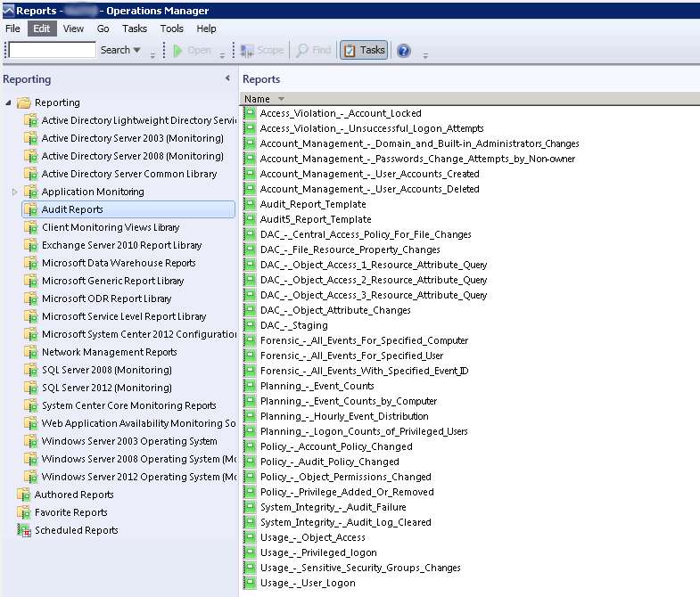
Task: Expand the Application Monitoring node
Action: tap(14, 192)
